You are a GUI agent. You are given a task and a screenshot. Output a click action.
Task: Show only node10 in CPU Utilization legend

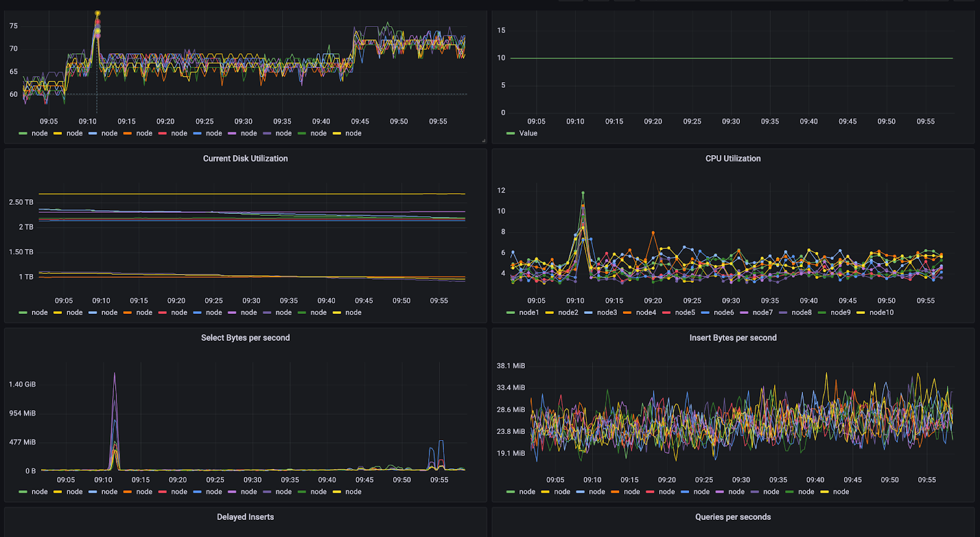coord(881,313)
